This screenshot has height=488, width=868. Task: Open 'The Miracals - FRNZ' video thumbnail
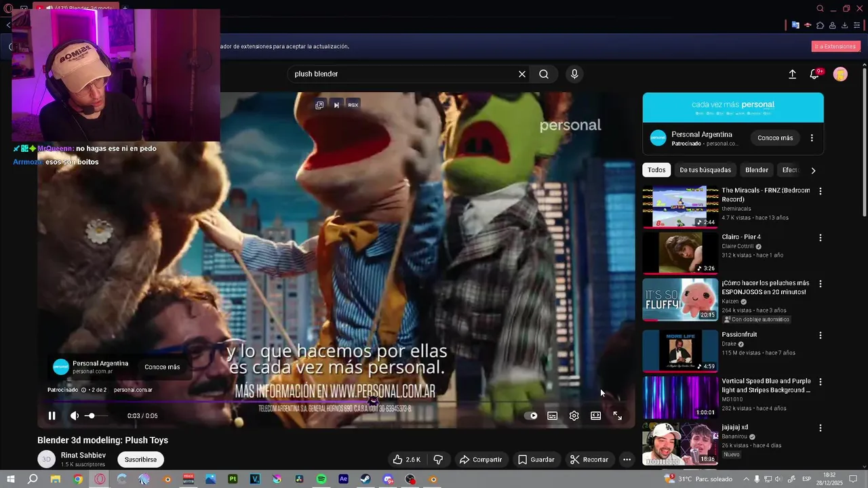(x=680, y=207)
